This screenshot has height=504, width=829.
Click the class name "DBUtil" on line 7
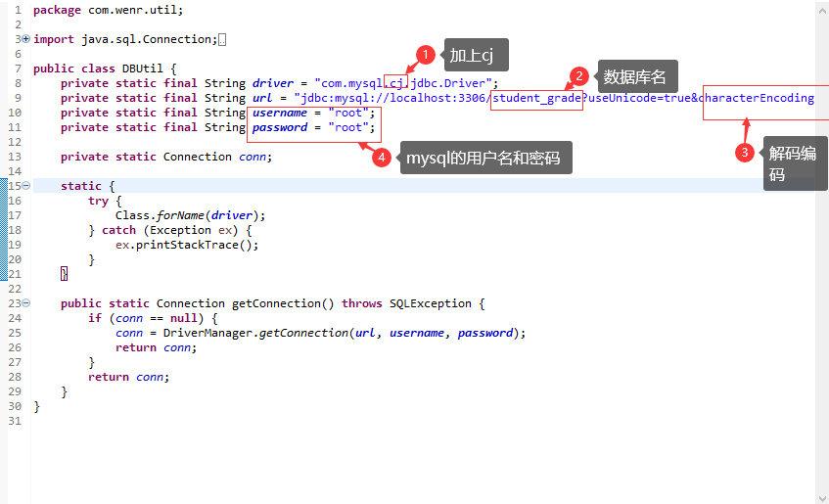click(142, 69)
